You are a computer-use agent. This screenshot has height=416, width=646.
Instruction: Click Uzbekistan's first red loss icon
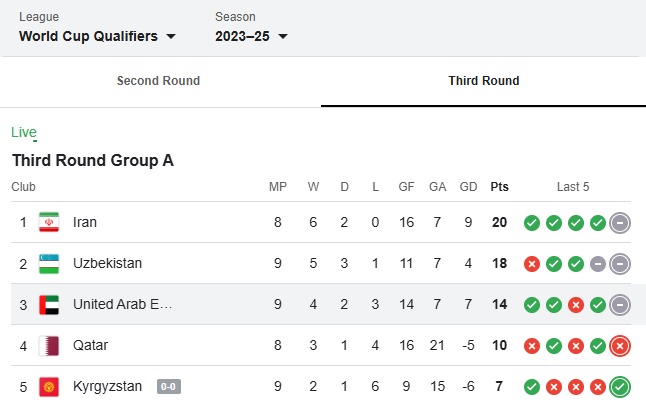[532, 264]
